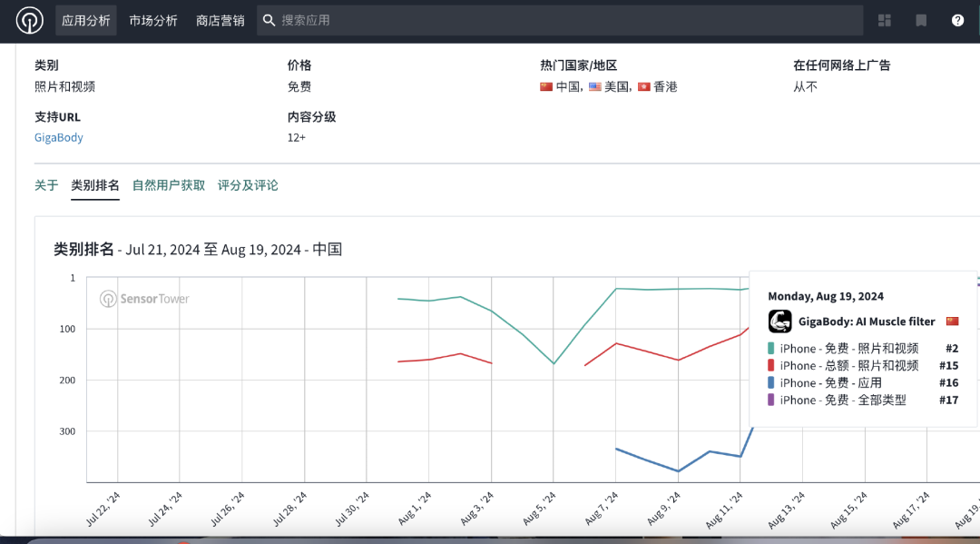Select the 应用分析 menu item

pyautogui.click(x=86, y=20)
